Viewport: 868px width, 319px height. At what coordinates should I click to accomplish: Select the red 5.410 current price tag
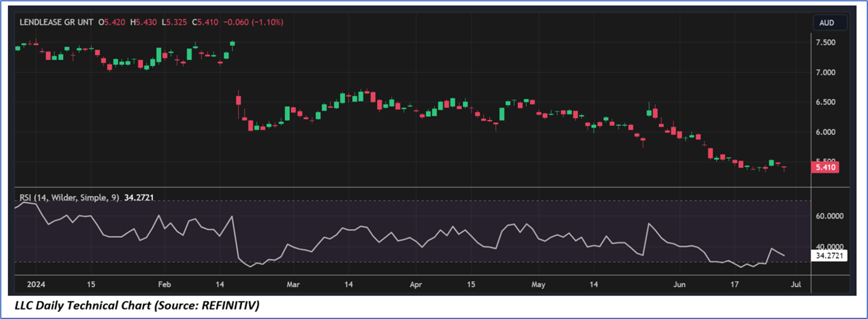(x=824, y=167)
